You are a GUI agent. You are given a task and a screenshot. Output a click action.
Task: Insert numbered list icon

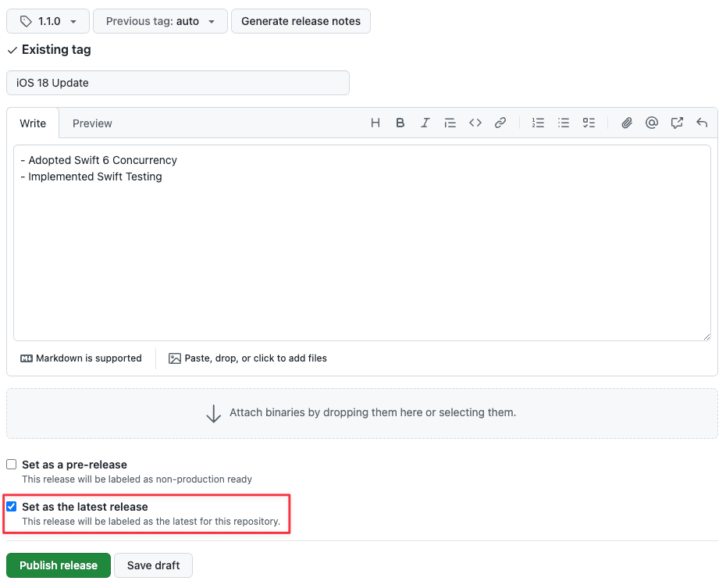pos(538,123)
